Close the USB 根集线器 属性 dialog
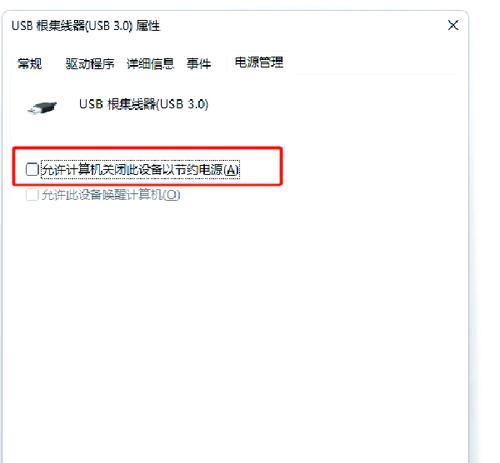Image resolution: width=500 pixels, height=463 pixels. [453, 25]
